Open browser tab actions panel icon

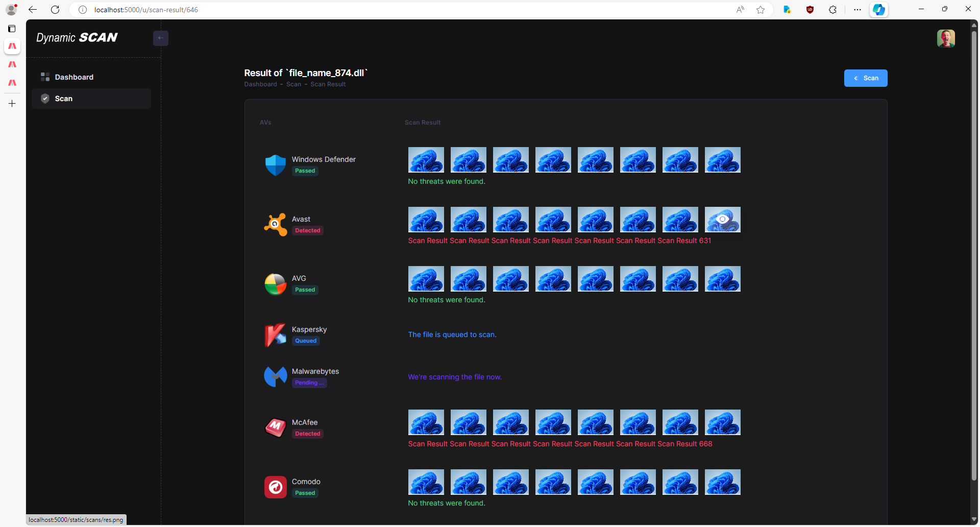pos(12,29)
